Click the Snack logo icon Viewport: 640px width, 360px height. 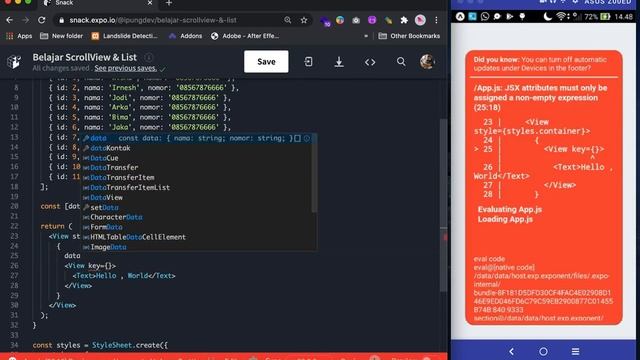click(x=14, y=62)
